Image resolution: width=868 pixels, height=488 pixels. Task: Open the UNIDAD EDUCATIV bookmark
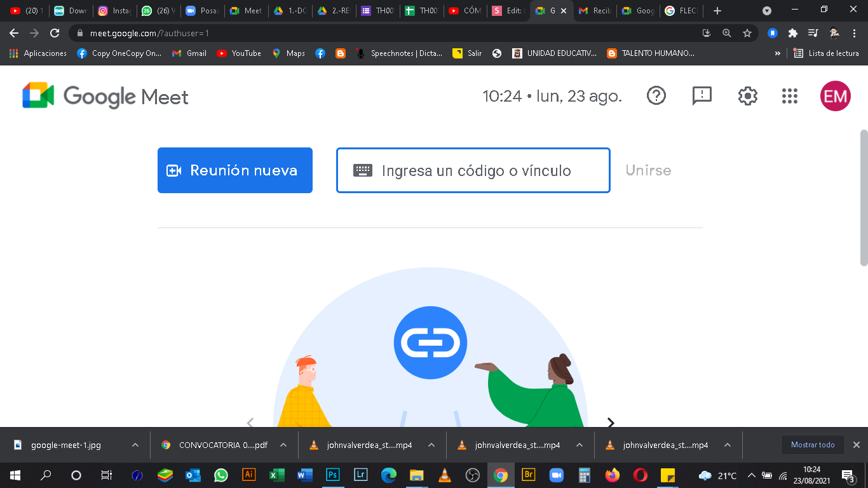click(555, 53)
